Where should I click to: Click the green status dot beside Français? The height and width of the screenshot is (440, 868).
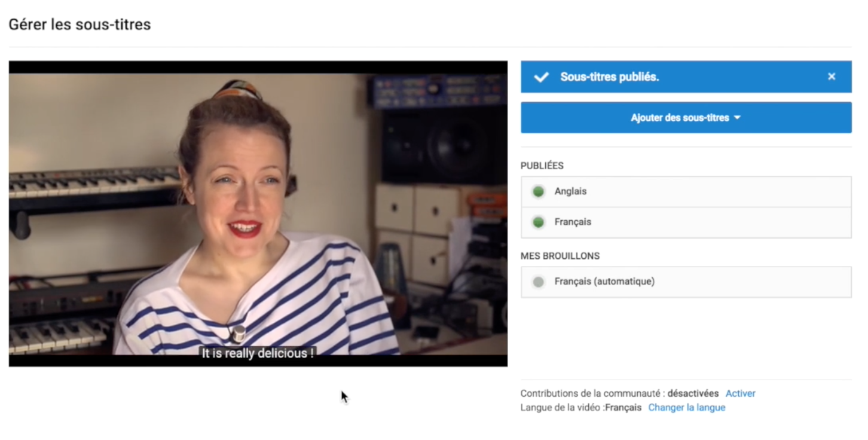point(538,222)
